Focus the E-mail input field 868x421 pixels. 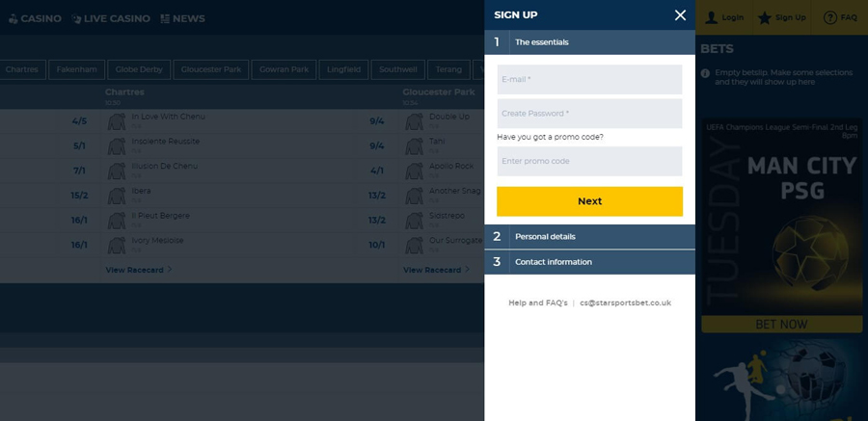tap(589, 80)
